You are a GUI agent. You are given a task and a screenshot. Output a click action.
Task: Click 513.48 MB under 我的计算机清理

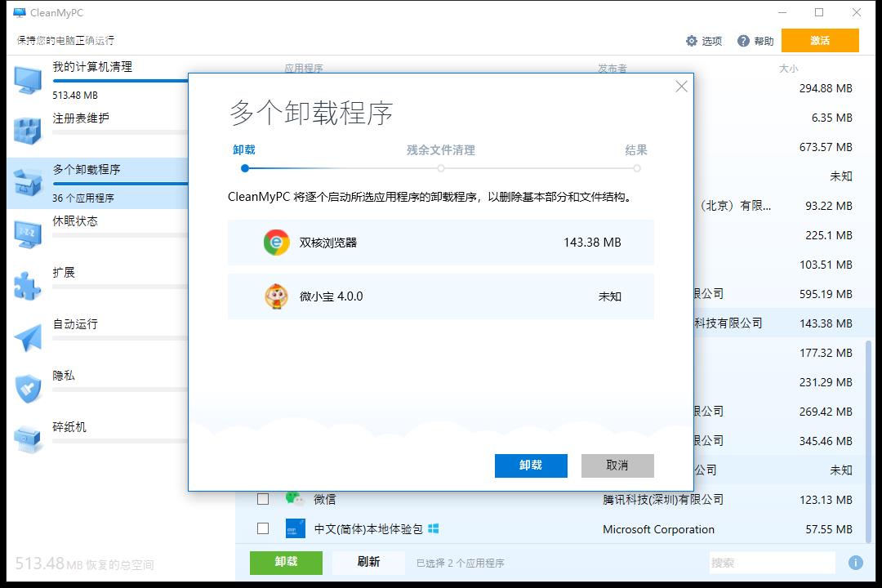75,95
